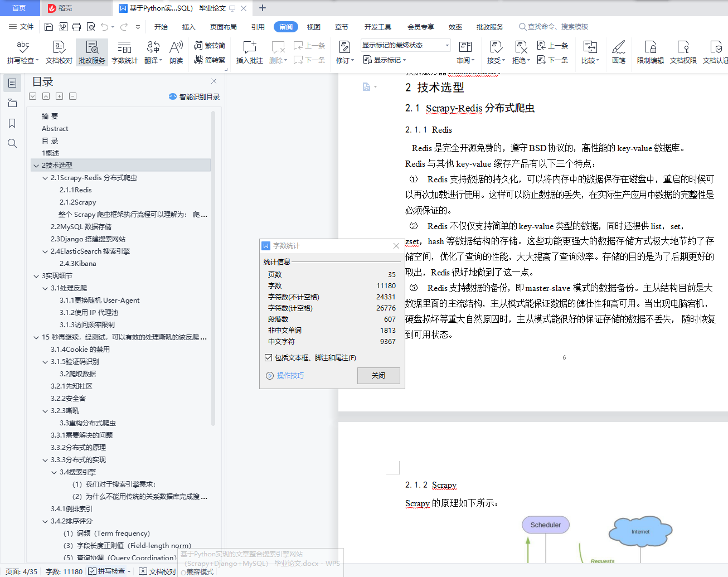The width and height of the screenshot is (728, 577).
Task: Open 限制编辑 restrict editing
Action: [x=651, y=52]
